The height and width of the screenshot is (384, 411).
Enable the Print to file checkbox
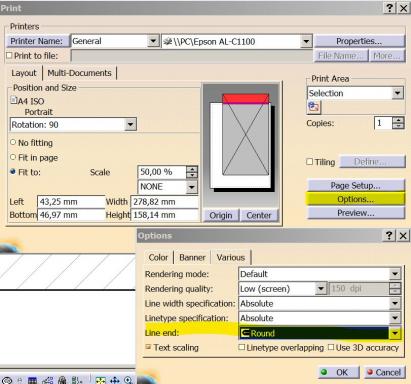[x=9, y=55]
